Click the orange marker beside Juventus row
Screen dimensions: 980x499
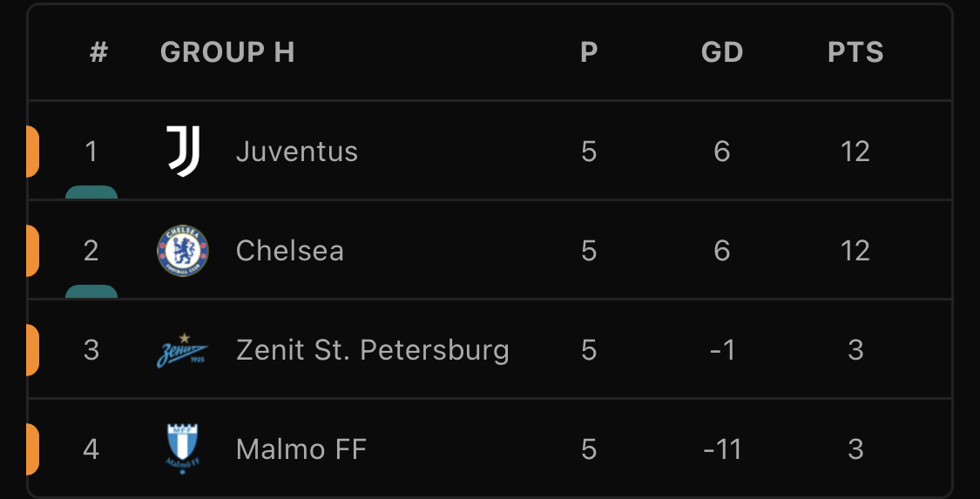point(32,152)
